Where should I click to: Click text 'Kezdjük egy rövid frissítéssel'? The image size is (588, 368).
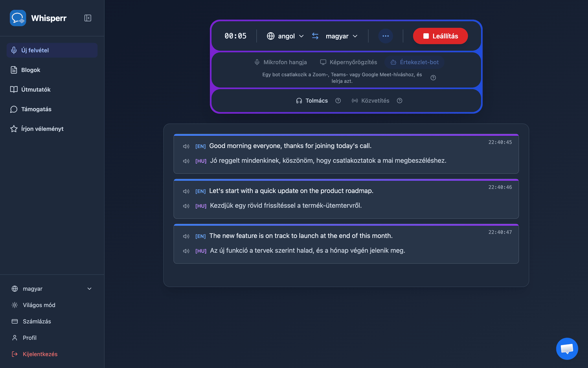click(x=253, y=205)
